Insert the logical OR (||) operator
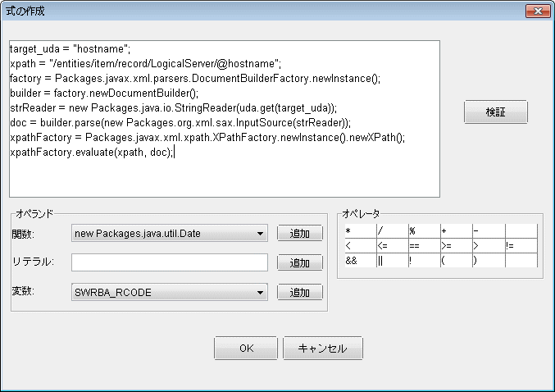 [x=393, y=261]
